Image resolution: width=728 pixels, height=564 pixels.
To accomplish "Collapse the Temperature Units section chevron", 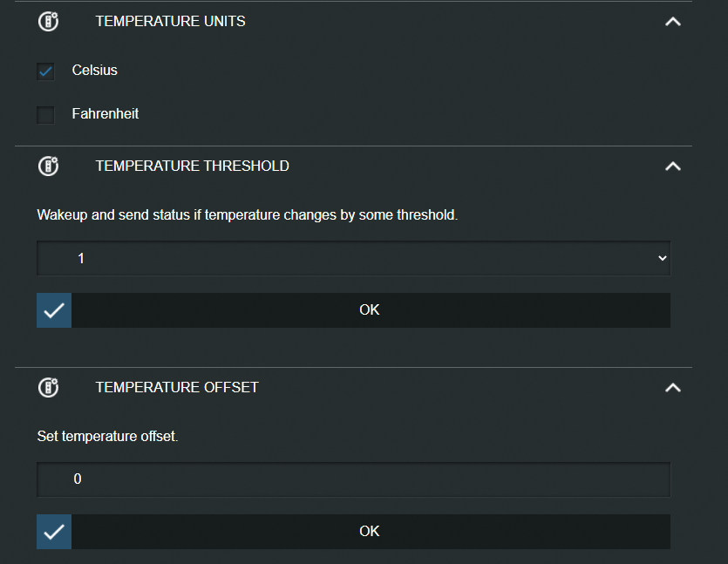I will pos(673,21).
